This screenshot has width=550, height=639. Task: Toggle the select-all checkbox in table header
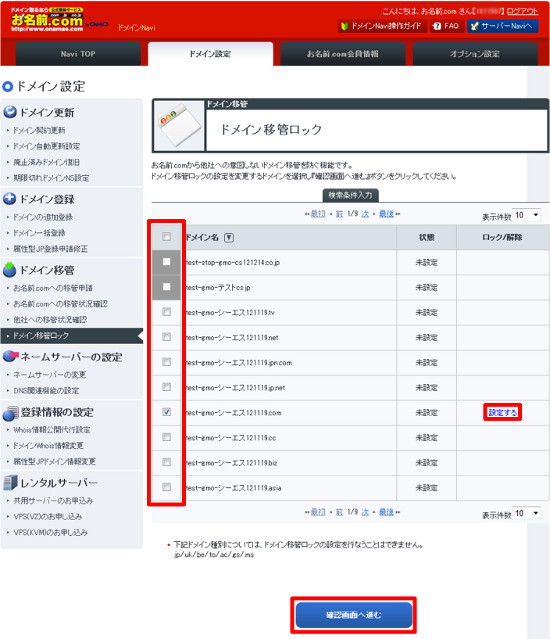pyautogui.click(x=166, y=237)
